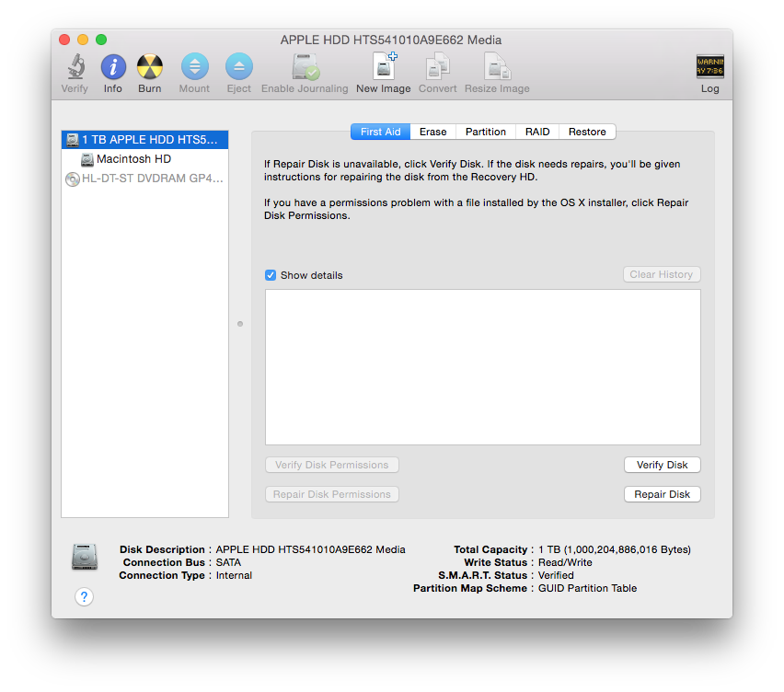
Task: Select Macintosh HD volume name in sidebar
Action: coord(134,159)
